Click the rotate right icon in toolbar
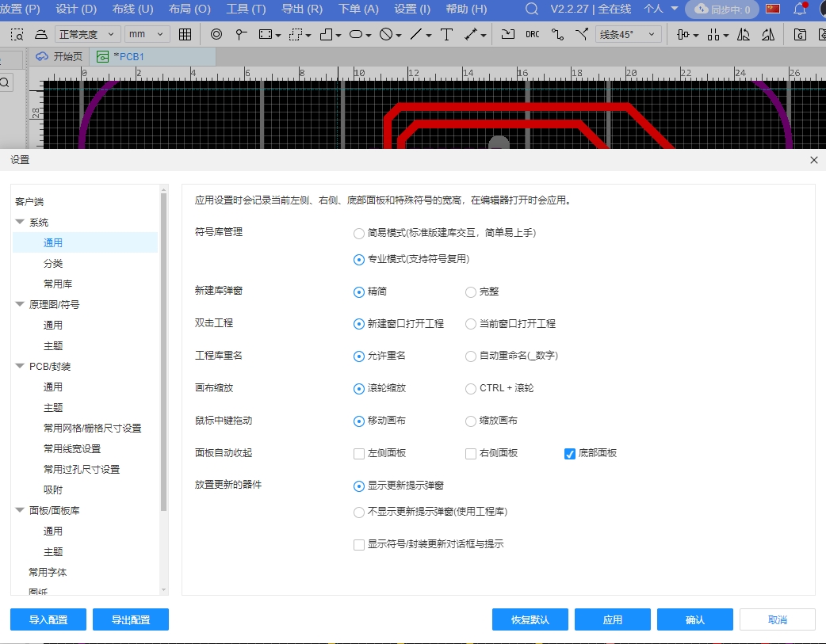The width and height of the screenshot is (826, 644). (x=768, y=35)
